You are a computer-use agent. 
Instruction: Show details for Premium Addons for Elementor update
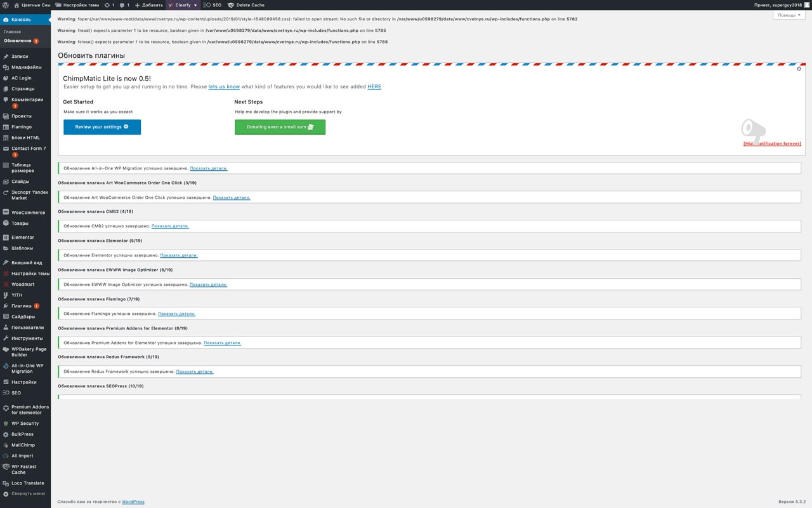pos(223,343)
